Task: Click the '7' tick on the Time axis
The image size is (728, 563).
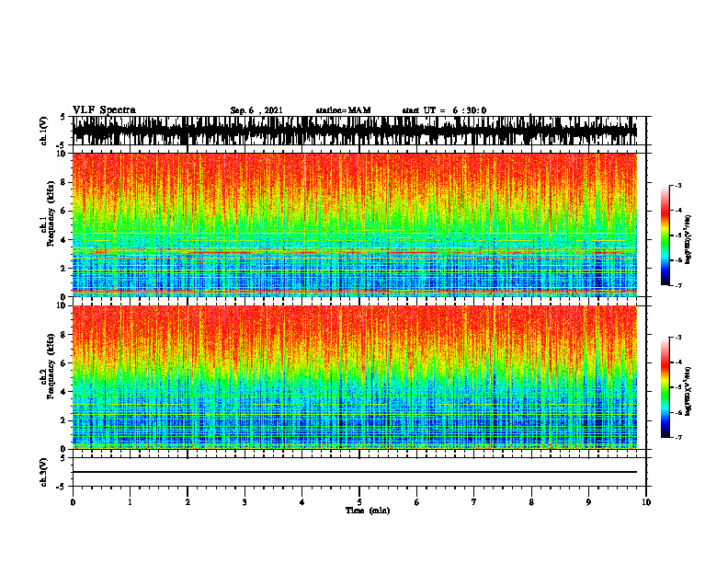Action: click(474, 502)
